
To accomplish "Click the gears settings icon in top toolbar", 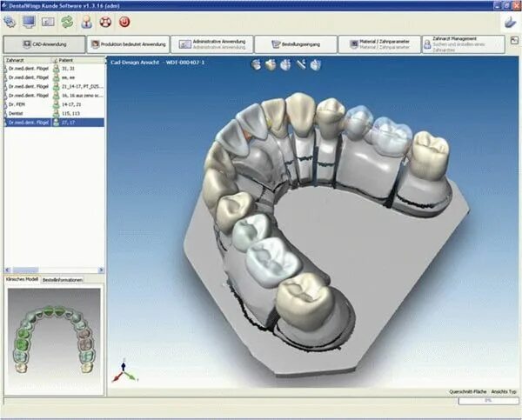I will [x=10, y=22].
